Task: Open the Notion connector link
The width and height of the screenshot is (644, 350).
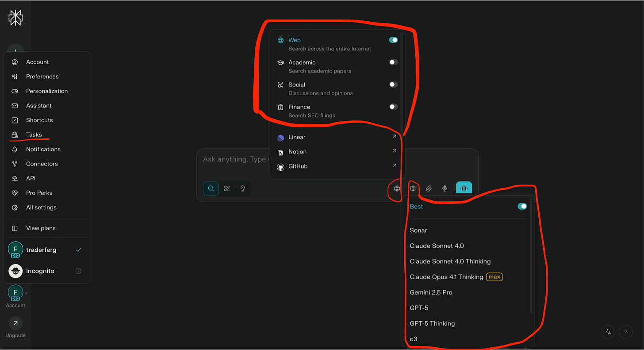Action: [337, 152]
